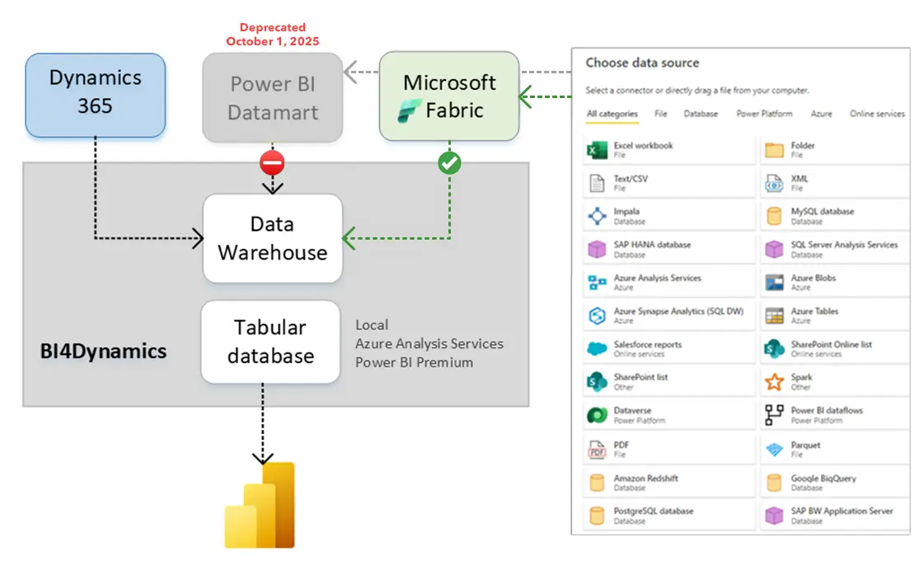Select the Spark star icon
924x565 pixels.
click(774, 382)
